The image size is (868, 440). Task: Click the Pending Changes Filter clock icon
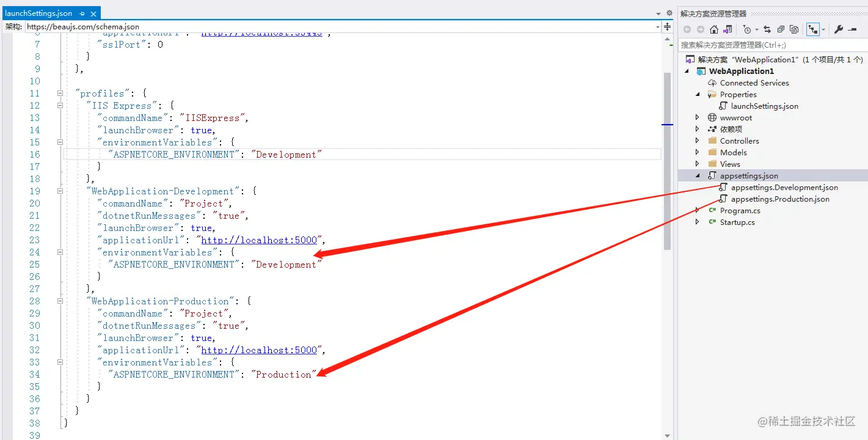click(x=747, y=29)
